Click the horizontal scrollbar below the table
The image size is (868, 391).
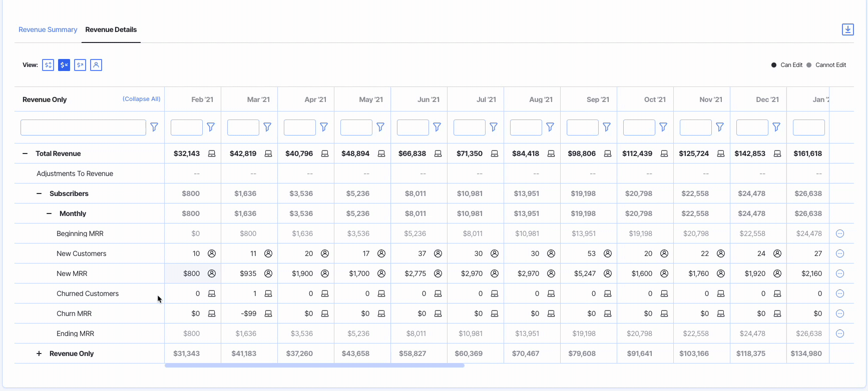(x=314, y=365)
